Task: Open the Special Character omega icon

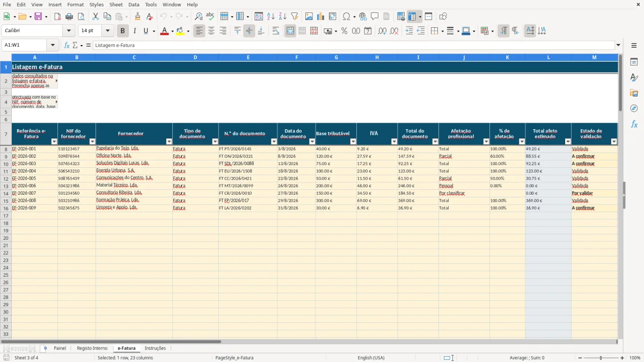Action: tap(347, 17)
